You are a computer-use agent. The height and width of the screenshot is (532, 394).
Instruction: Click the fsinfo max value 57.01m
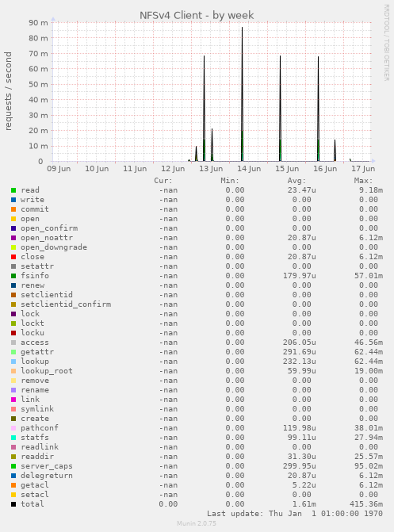(x=369, y=276)
